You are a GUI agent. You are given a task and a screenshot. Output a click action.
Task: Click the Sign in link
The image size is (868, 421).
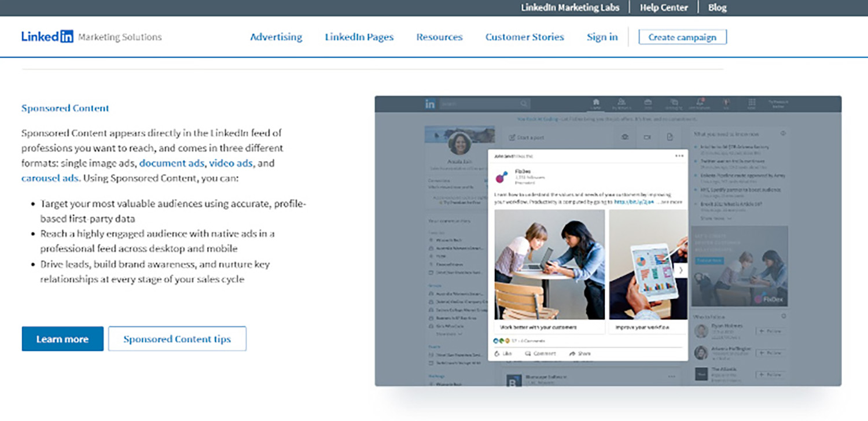tap(602, 37)
